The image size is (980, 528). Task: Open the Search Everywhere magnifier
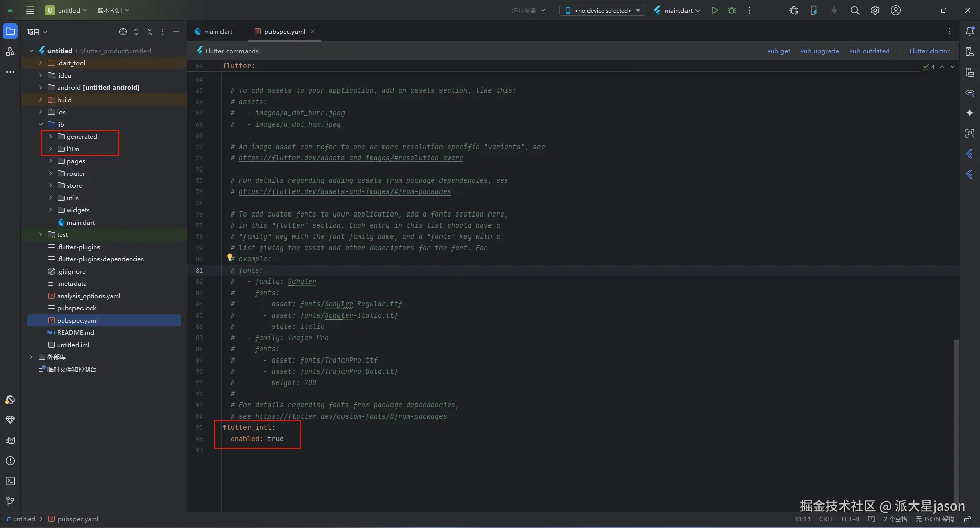coord(855,10)
